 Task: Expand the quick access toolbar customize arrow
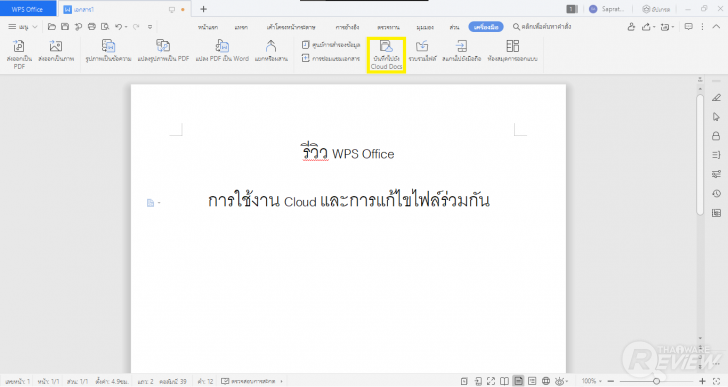point(150,27)
